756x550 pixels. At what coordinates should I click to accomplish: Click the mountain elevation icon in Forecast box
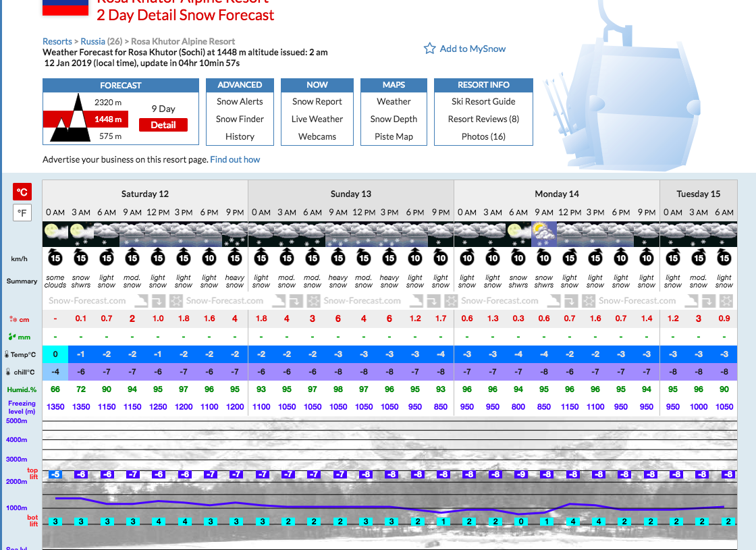coord(71,118)
